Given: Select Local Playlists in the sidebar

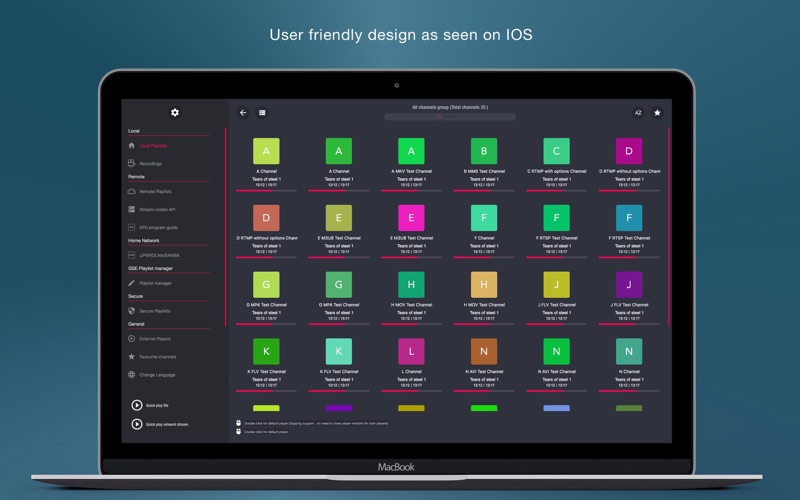Looking at the screenshot, I should pos(153,145).
